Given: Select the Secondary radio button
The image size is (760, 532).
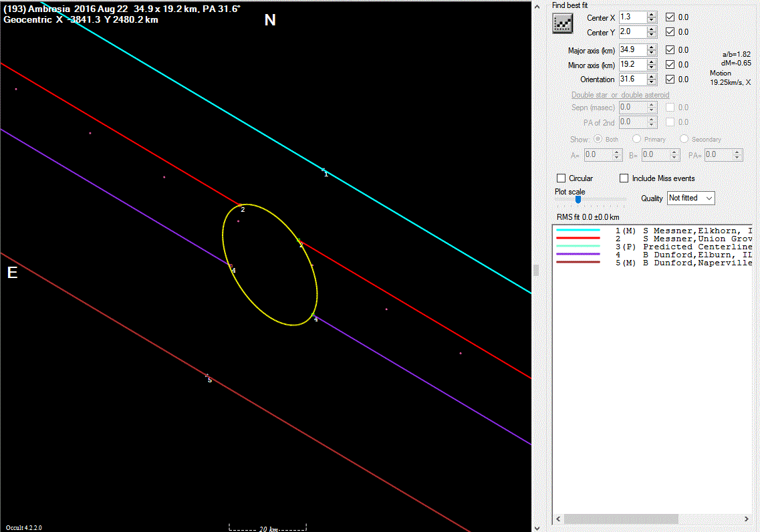Looking at the screenshot, I should click(x=684, y=139).
